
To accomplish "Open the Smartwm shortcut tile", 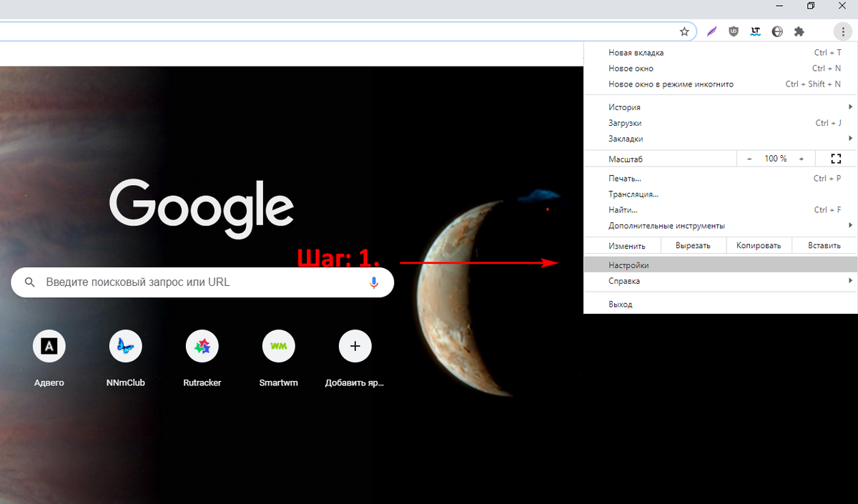I will click(x=279, y=357).
